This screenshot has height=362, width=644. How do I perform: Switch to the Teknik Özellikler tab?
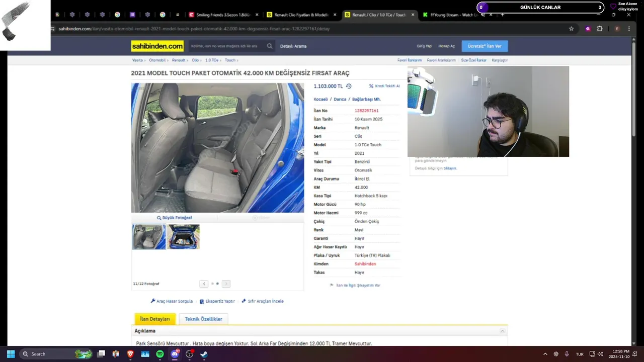coord(203,319)
